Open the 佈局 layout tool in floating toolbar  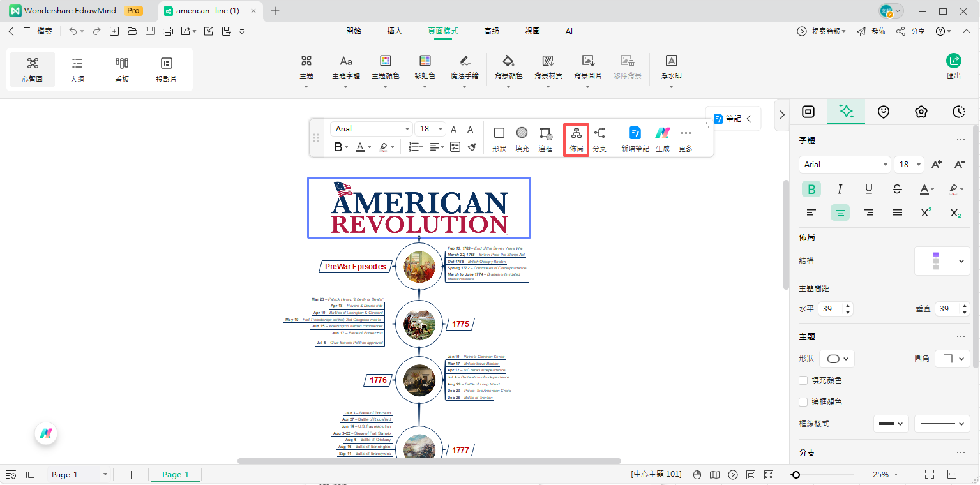coord(576,139)
